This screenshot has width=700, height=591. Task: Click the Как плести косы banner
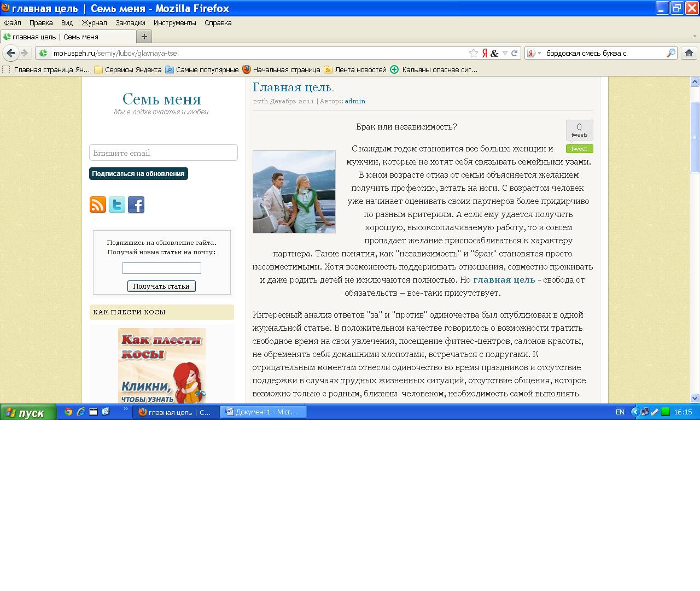(x=162, y=366)
